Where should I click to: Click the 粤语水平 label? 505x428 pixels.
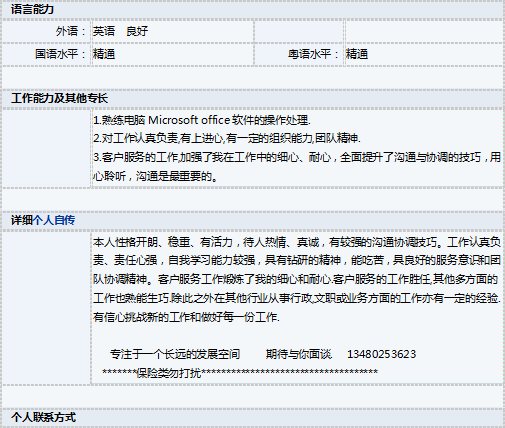[313, 54]
